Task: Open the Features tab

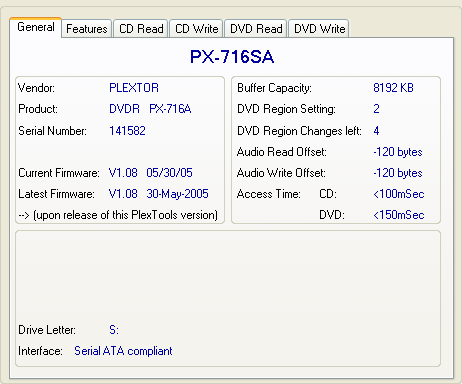Action: click(87, 29)
